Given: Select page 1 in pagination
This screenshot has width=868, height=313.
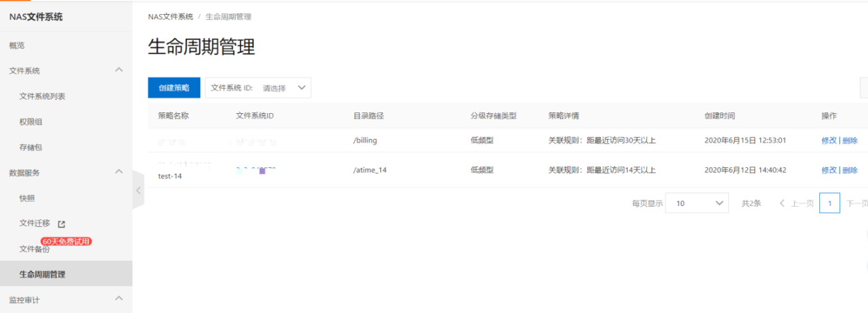Looking at the screenshot, I should coord(829,203).
